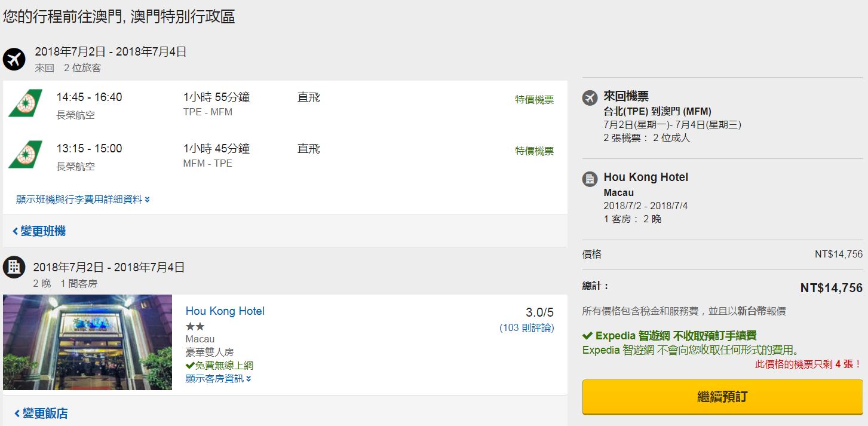Click the MFM - TPE route text
The image size is (868, 426).
coord(208,163)
